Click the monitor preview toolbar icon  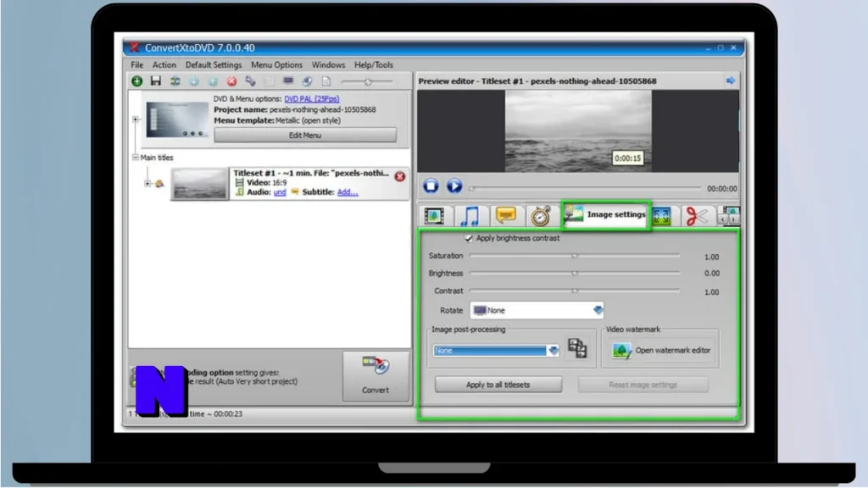[x=288, y=81]
